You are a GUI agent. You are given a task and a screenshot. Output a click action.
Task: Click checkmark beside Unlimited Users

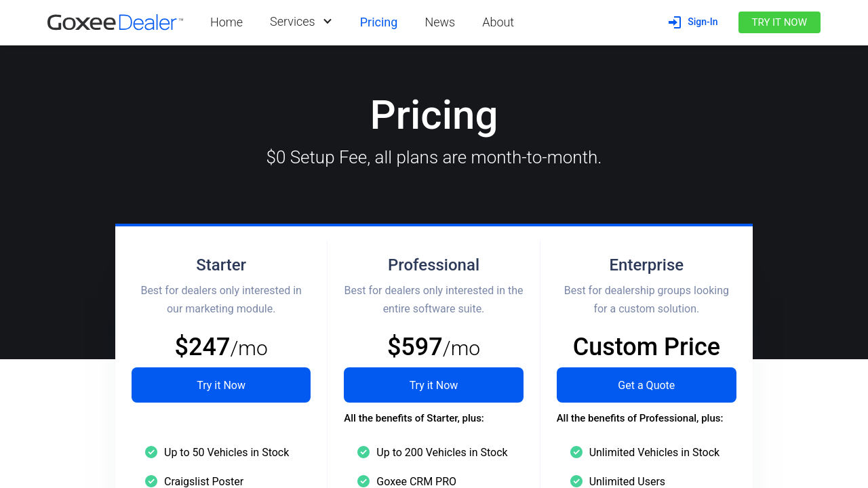(x=576, y=481)
